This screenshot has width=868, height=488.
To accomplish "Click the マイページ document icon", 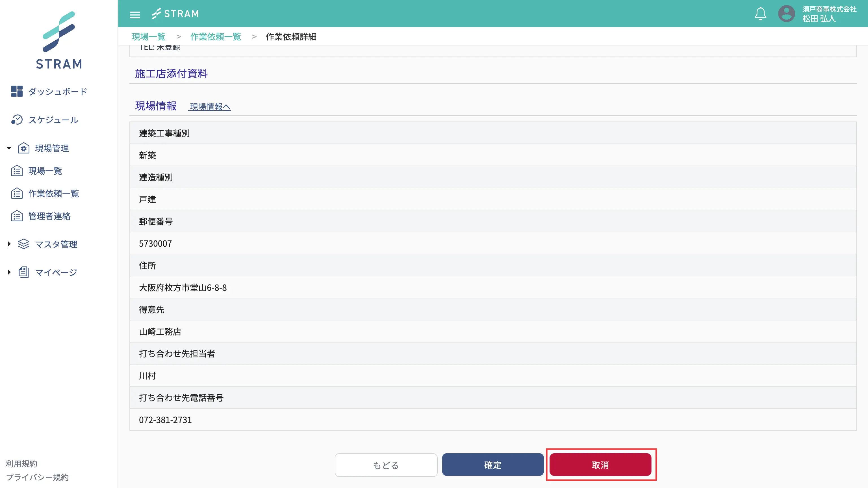I will coord(23,272).
